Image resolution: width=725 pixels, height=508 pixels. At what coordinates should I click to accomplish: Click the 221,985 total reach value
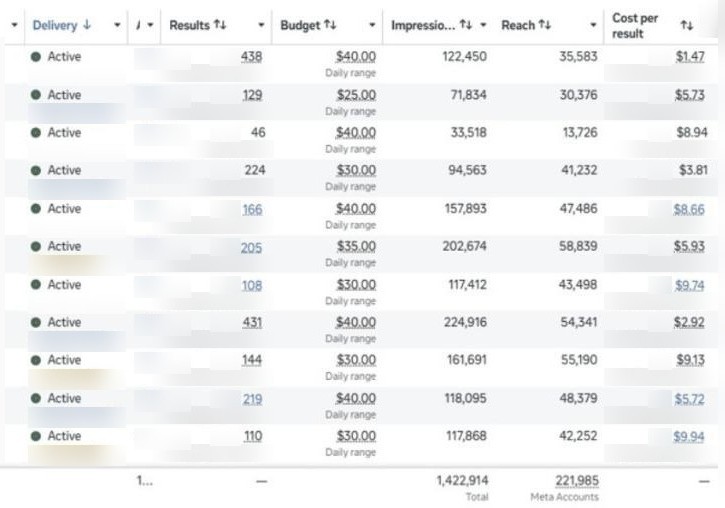[x=577, y=481]
